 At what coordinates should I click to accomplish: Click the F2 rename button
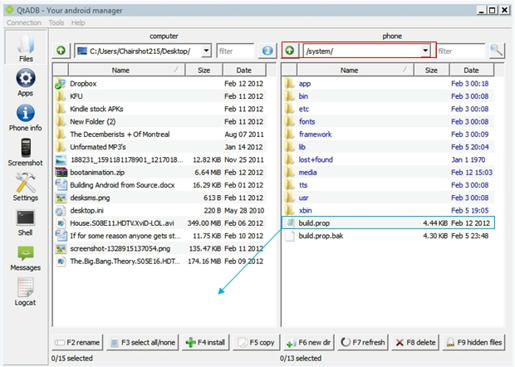point(78,342)
